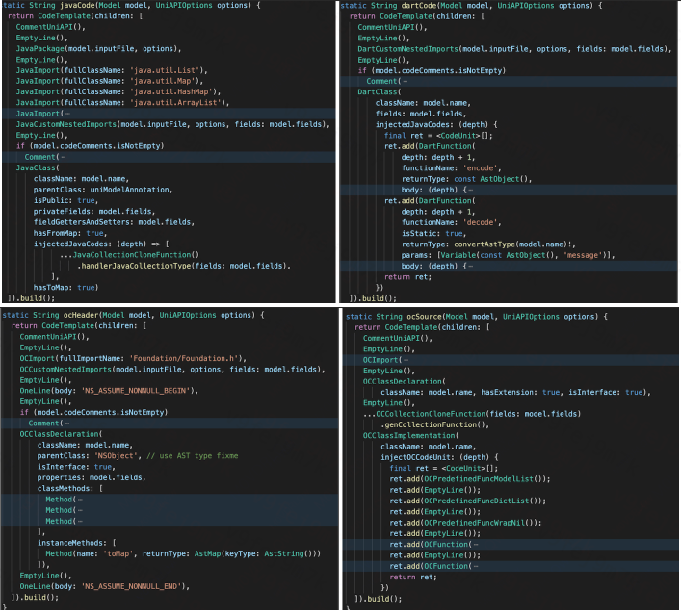Click the DartCustomNestedImports call

(513, 49)
